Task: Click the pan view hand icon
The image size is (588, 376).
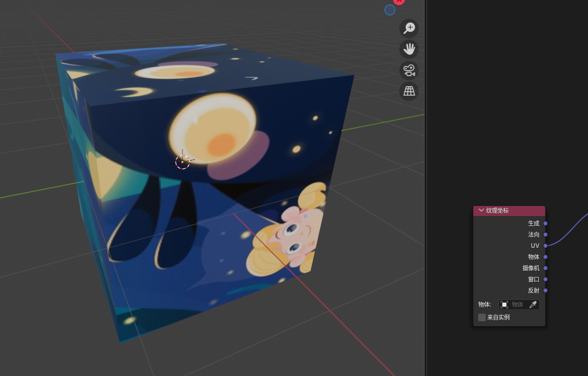Action: click(x=409, y=49)
